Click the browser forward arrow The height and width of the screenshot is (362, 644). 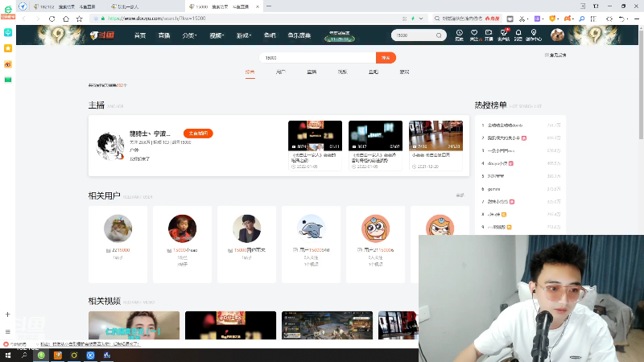[38, 19]
